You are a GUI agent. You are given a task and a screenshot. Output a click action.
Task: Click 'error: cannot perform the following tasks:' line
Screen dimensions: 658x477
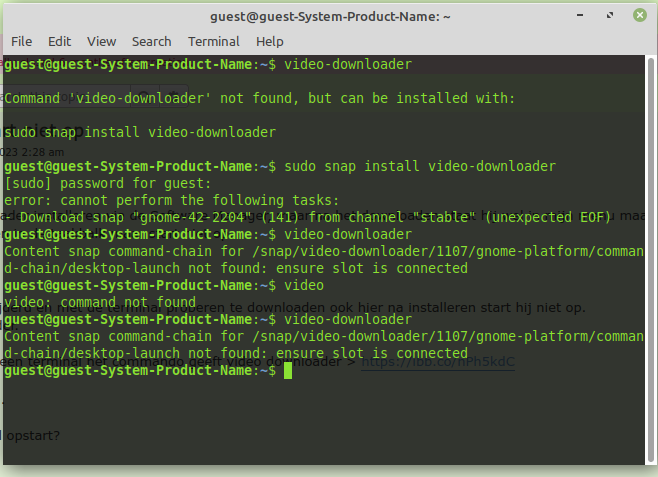pos(172,200)
